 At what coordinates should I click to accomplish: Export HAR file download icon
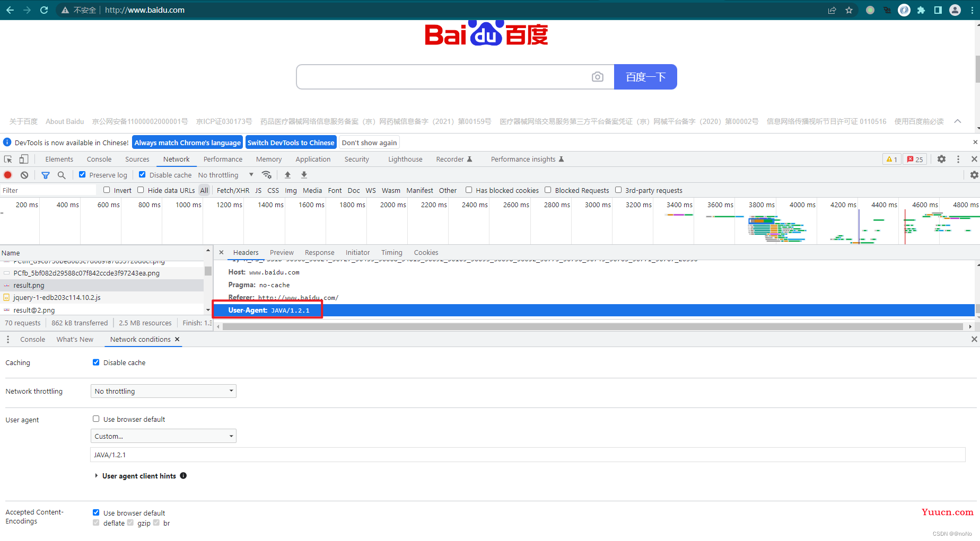click(x=304, y=175)
